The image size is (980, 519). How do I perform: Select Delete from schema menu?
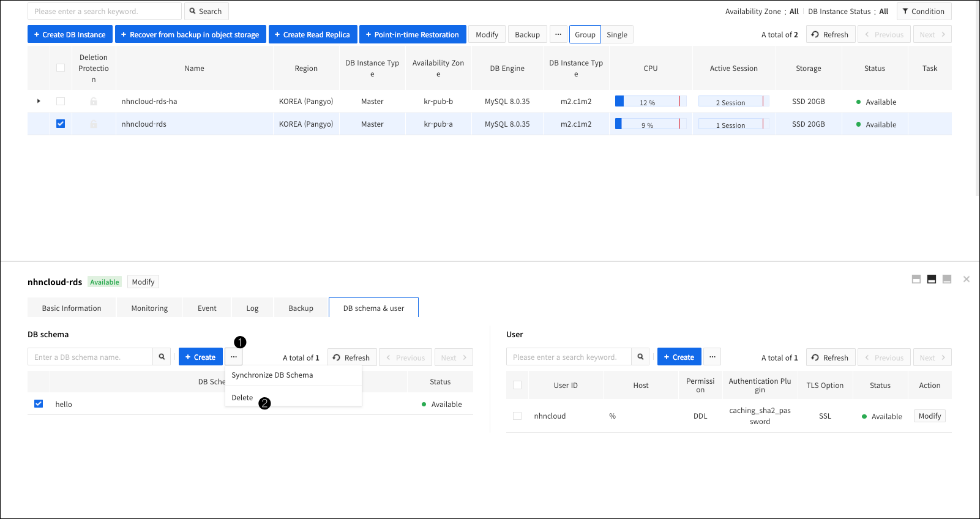point(293,397)
